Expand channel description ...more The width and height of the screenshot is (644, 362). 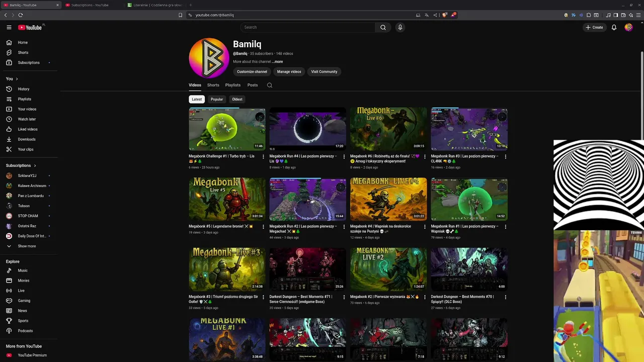tap(278, 62)
